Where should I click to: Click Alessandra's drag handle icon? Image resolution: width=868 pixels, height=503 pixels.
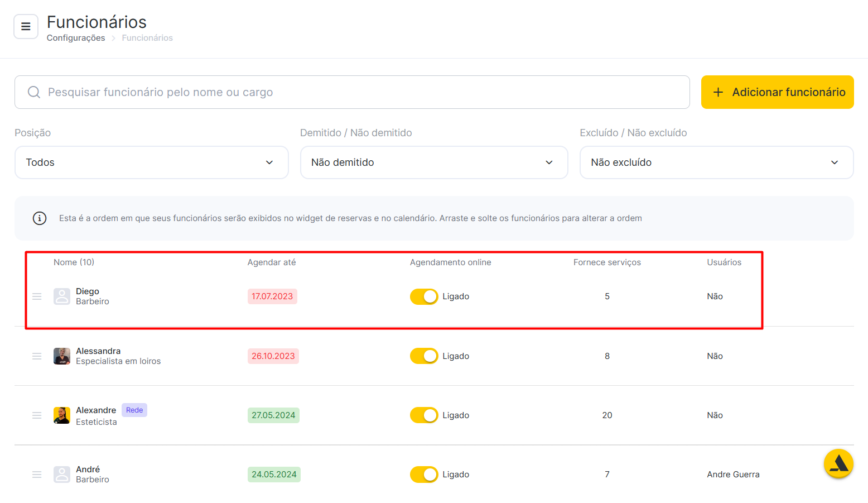(37, 356)
